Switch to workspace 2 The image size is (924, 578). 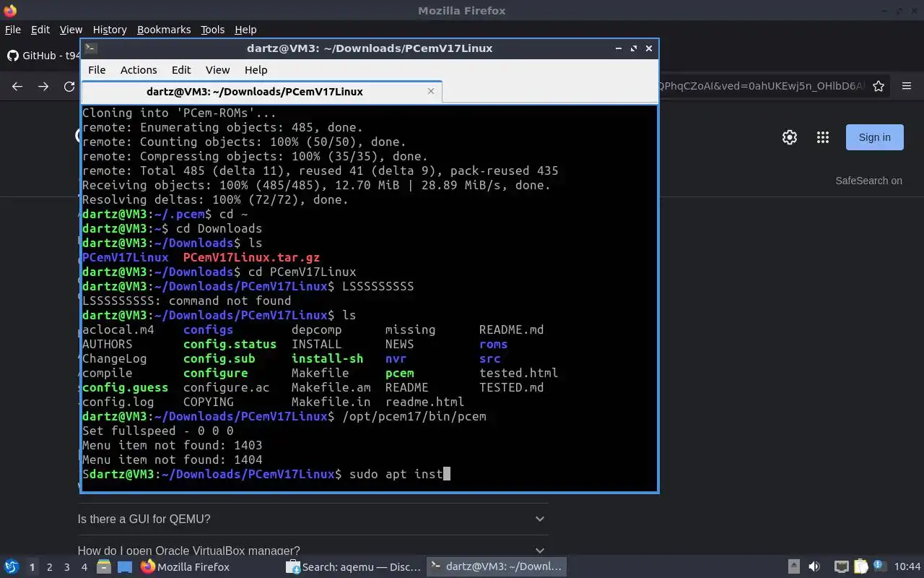coord(49,567)
